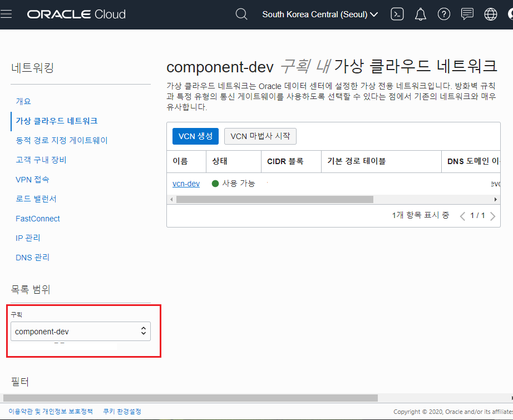Click the VCN 마법사 시작 button
This screenshot has width=513, height=420.
tap(260, 136)
